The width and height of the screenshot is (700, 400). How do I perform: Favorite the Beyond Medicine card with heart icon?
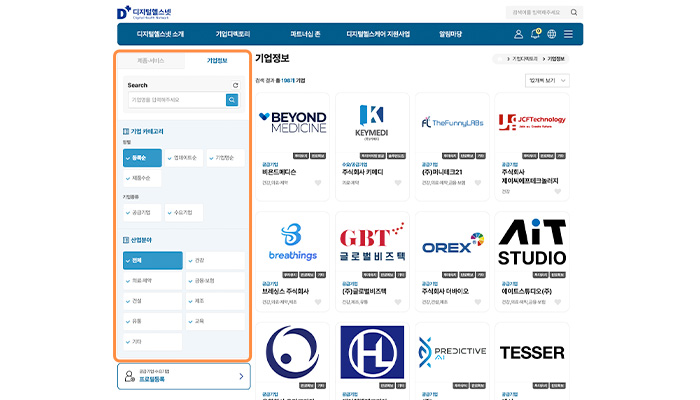coord(318,183)
